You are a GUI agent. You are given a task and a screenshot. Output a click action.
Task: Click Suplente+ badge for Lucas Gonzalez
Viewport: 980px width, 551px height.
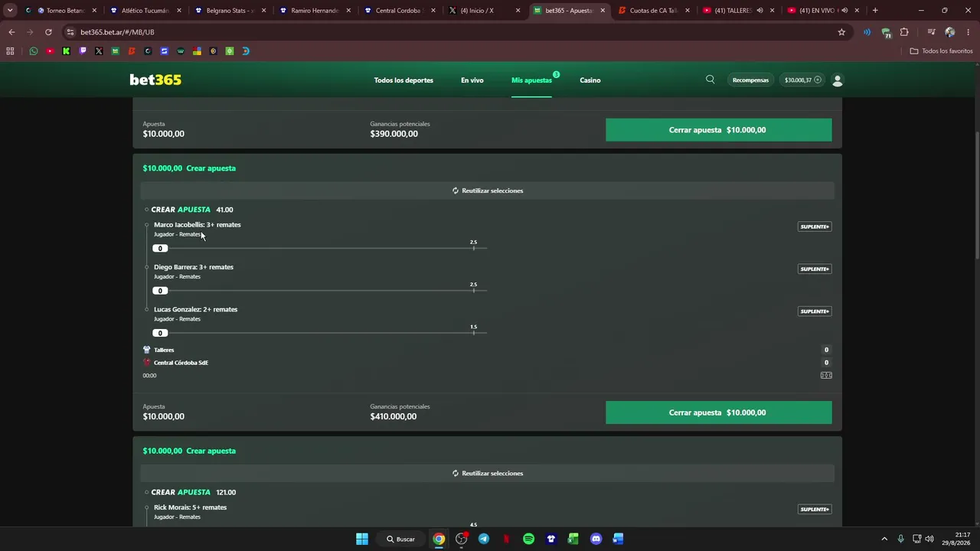[x=815, y=311]
